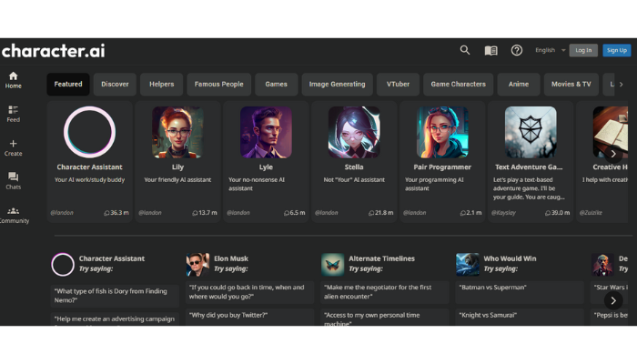The width and height of the screenshot is (637, 364).
Task: Open the search magnifier icon
Action: 465,50
